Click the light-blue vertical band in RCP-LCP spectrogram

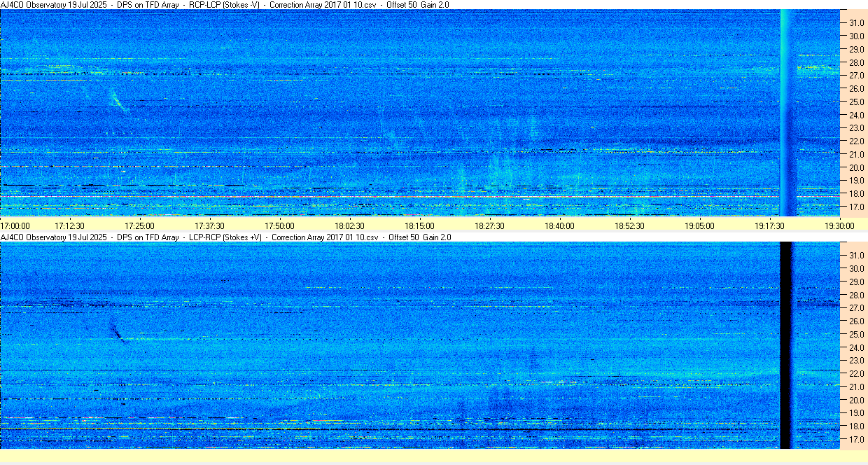pos(785,113)
